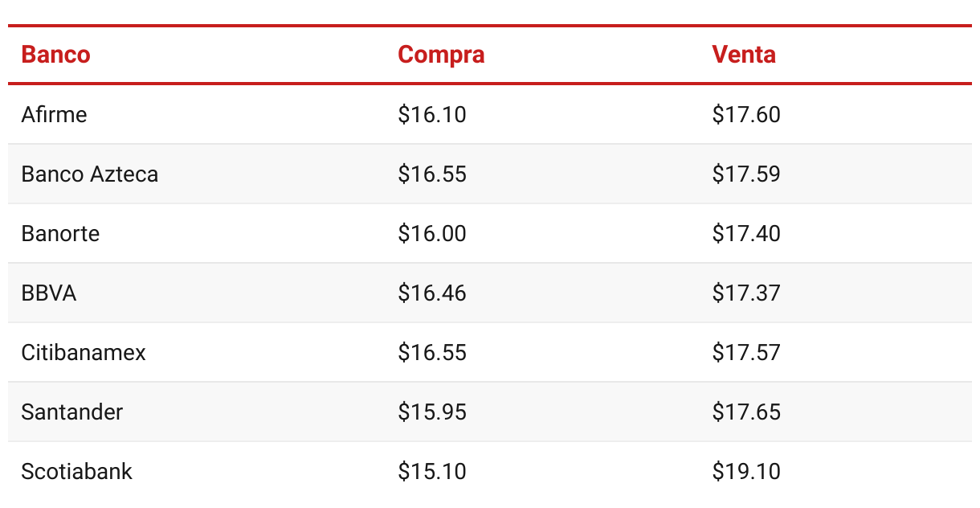Click the Banco column header
Screen dimensions: 980x508
coord(55,55)
